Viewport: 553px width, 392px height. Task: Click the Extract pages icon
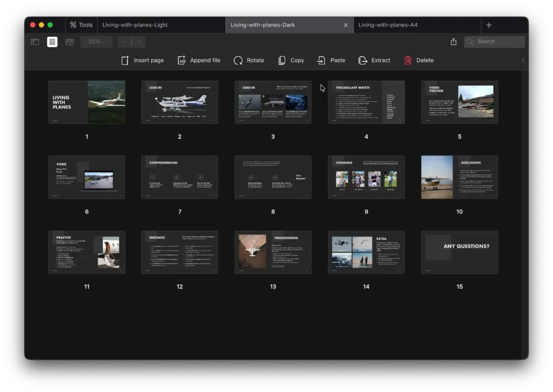tap(363, 60)
